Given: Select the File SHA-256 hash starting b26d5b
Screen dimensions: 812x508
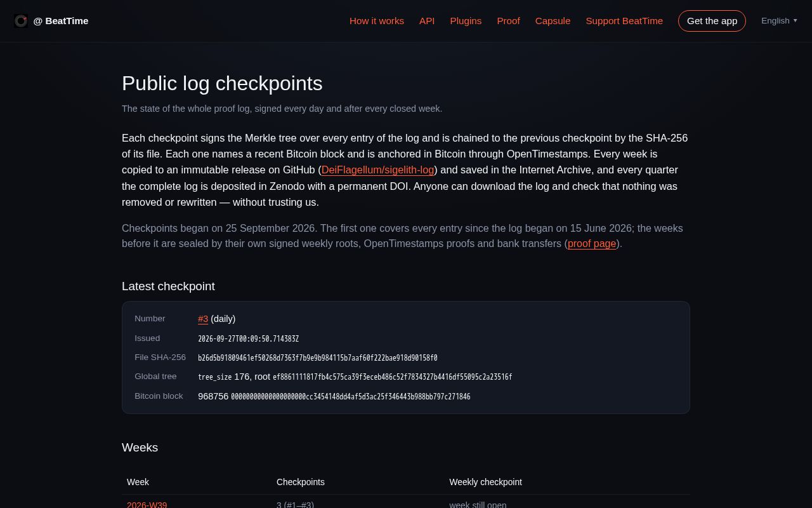Looking at the screenshot, I should pyautogui.click(x=317, y=358).
